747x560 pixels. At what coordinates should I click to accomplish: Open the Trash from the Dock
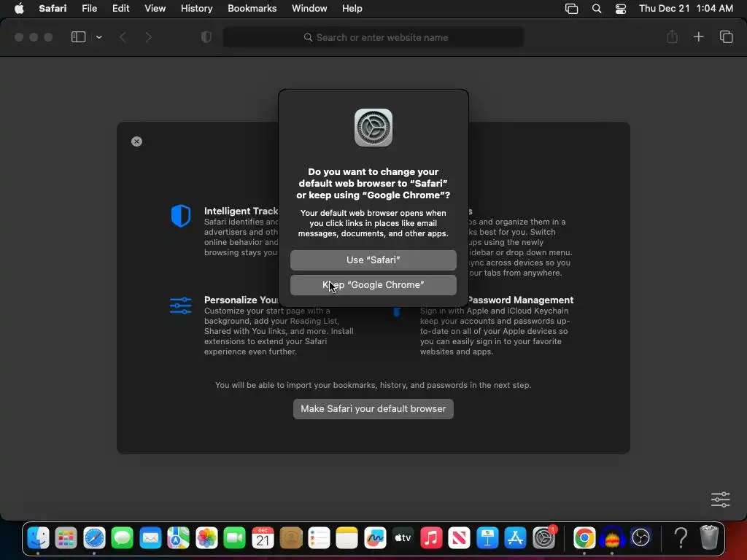pyautogui.click(x=709, y=537)
